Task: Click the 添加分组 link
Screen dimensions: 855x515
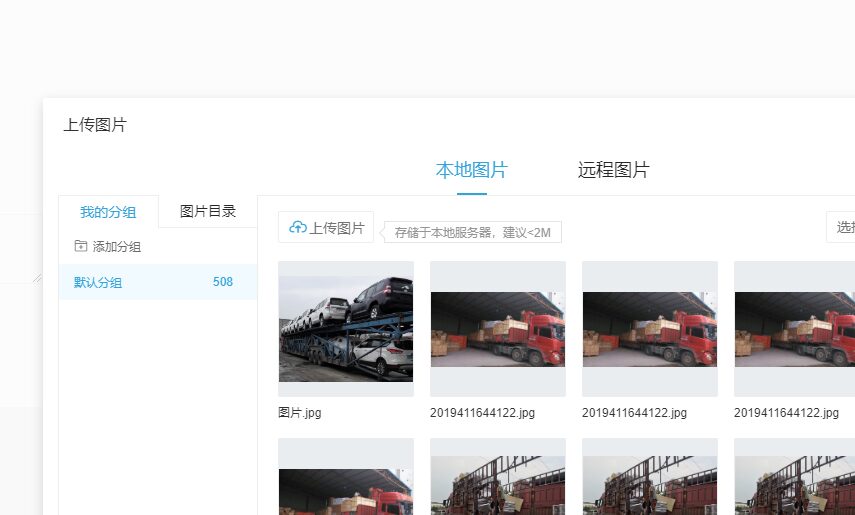Action: pyautogui.click(x=116, y=247)
